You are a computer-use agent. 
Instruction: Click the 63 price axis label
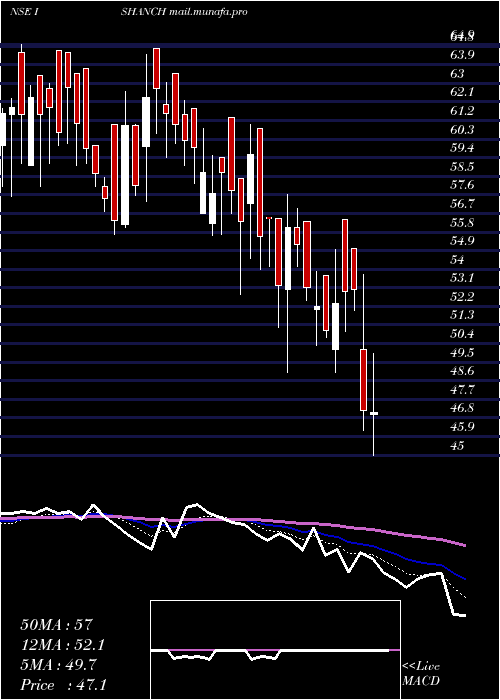[x=457, y=74]
